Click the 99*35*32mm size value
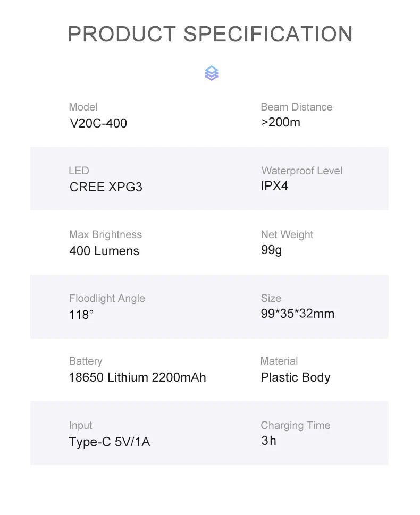Viewport: 420px width, 515px height. (297, 314)
